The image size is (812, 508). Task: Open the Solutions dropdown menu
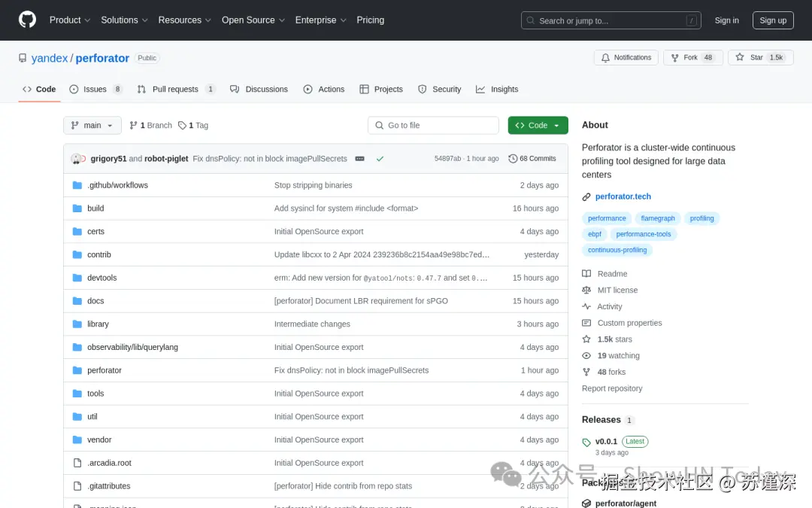click(124, 20)
